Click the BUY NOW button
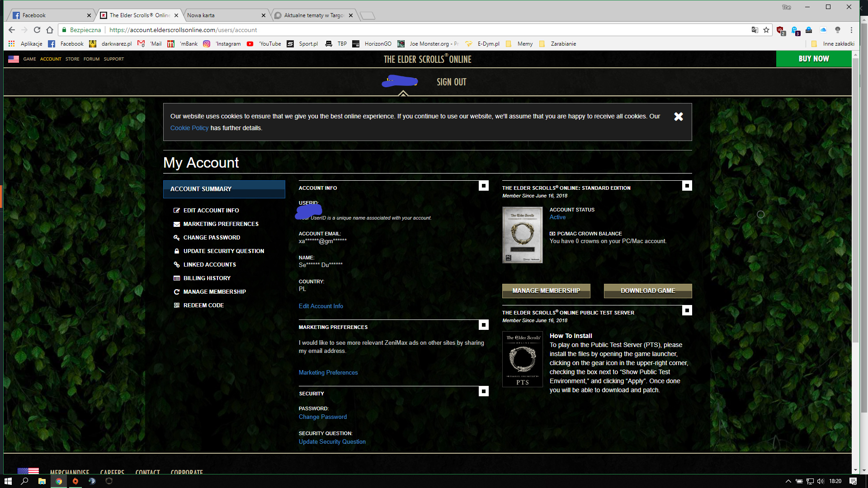Viewport: 868px width, 488px height. click(x=814, y=59)
